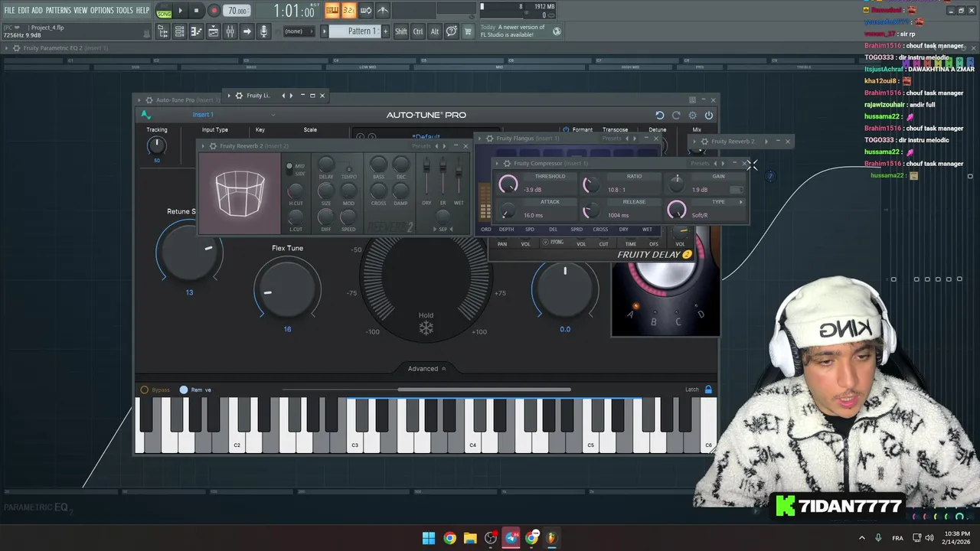Adjust the Tracking knob in Auto-Tune

point(156,145)
